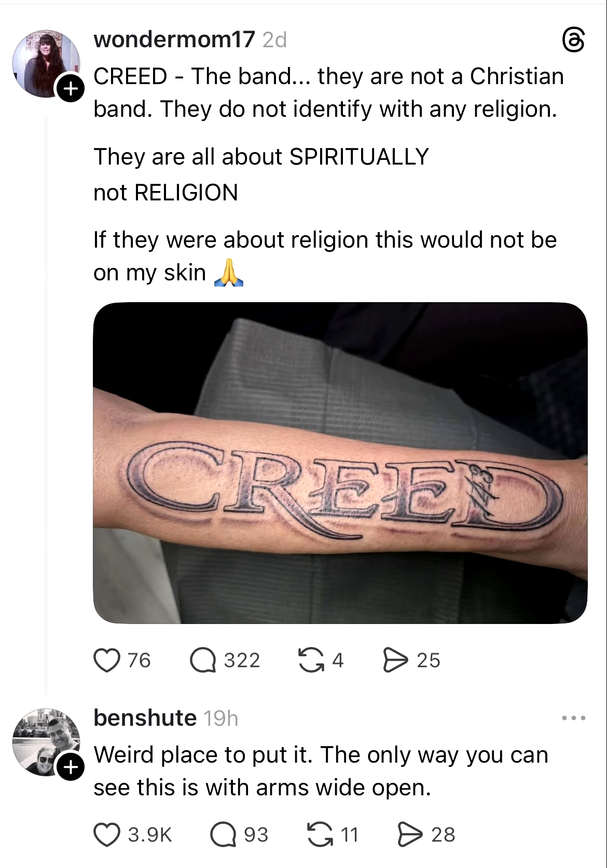The height and width of the screenshot is (868, 607).
Task: Open the Threads logo icon
Action: [574, 40]
